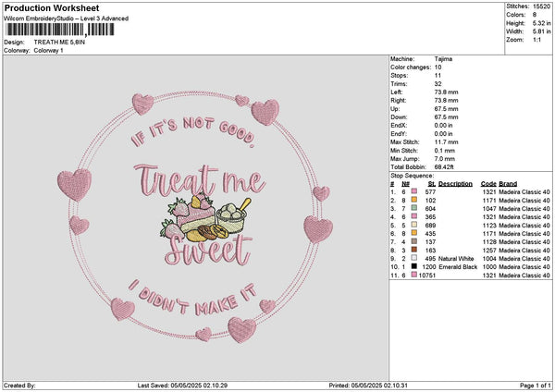Choose the Natural White color swatch
The image size is (555, 392).
pos(413,258)
